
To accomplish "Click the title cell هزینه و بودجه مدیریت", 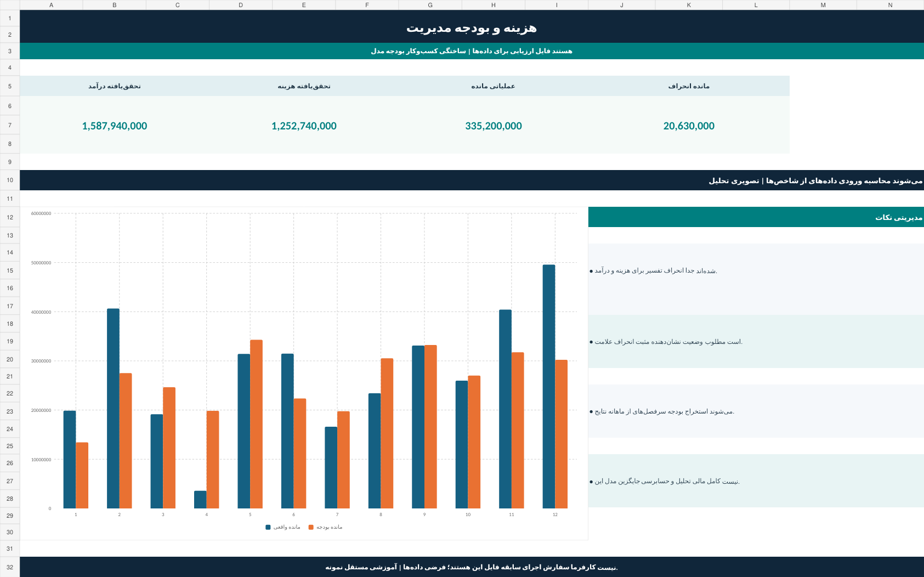I will 472,26.
